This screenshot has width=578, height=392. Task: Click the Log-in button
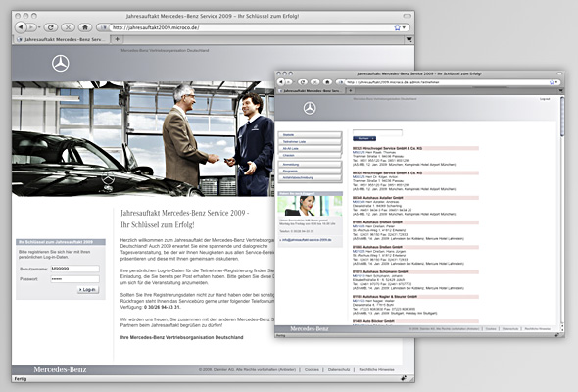88,290
